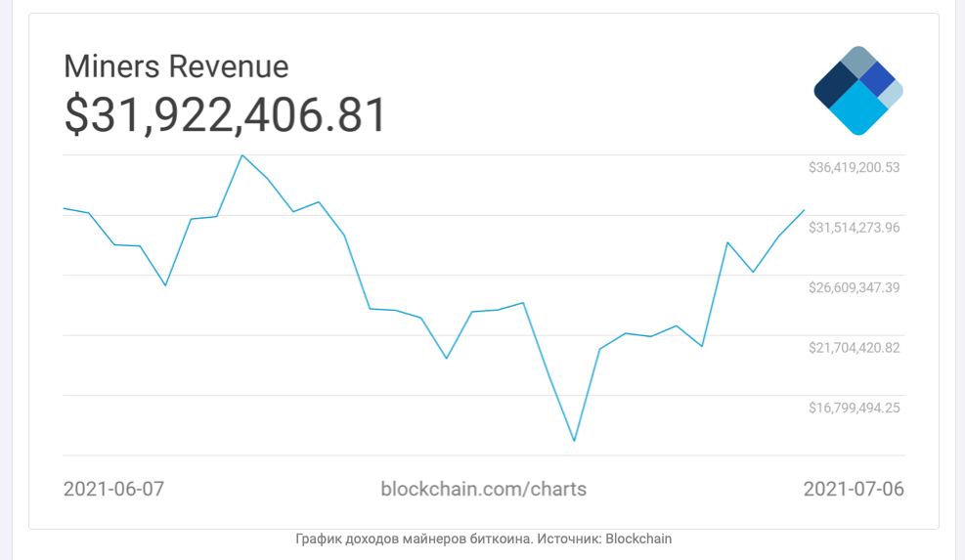Click the $36,419,200.53 axis label
Viewport: 965px width, 560px height.
coord(854,167)
